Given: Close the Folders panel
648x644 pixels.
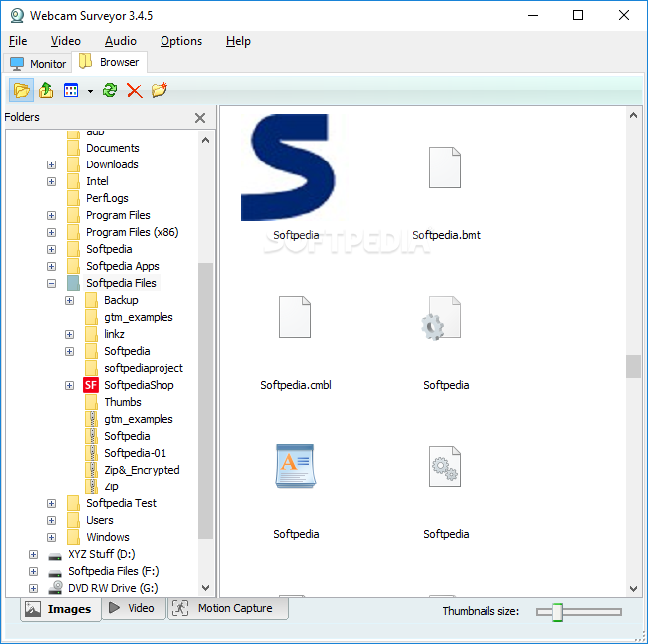Looking at the screenshot, I should (200, 118).
